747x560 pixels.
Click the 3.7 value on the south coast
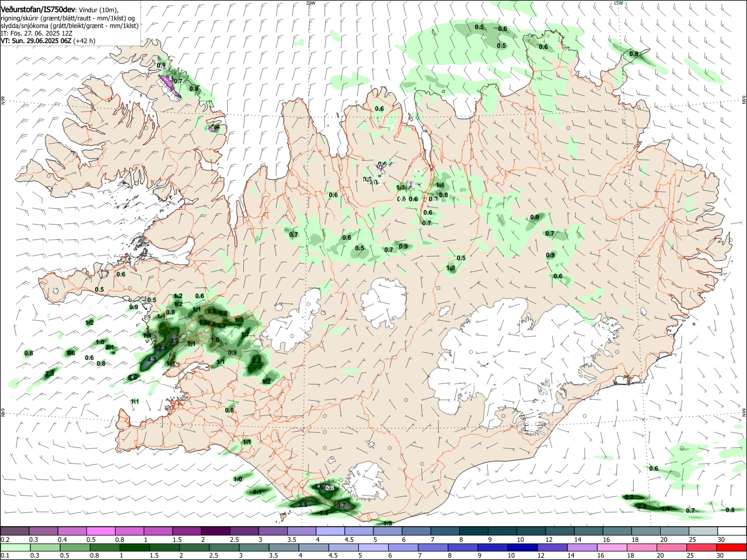point(342,505)
